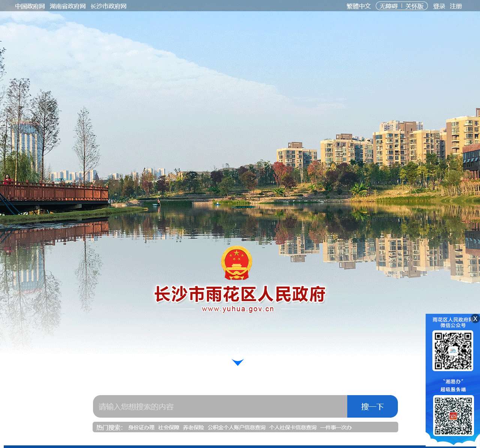Select hot search 公积金个人账户信息查询
Viewport: 480px width, 448px height.
[237, 427]
